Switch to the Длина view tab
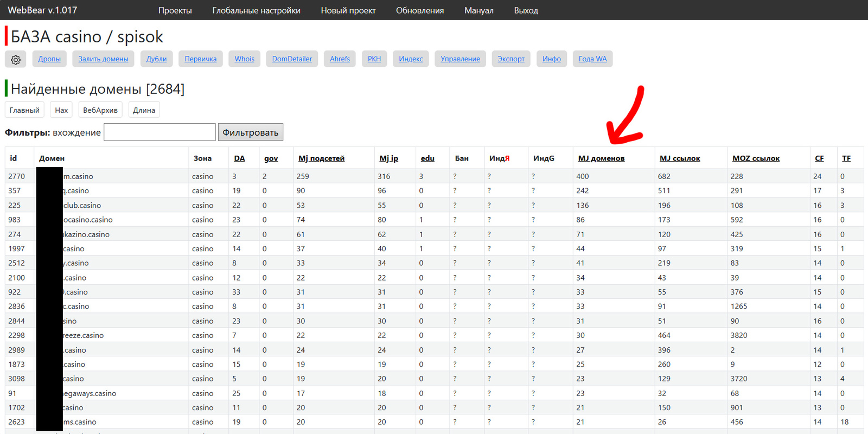The height and width of the screenshot is (434, 868). (144, 110)
